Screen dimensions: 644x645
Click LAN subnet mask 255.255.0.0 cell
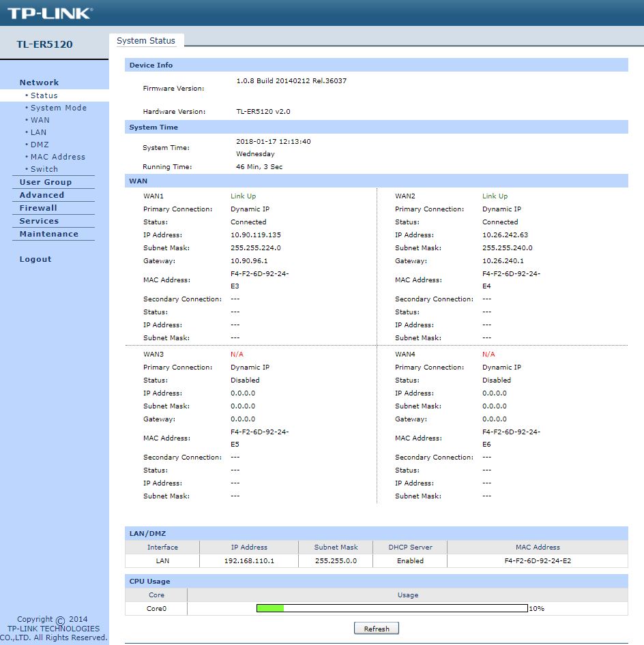click(336, 560)
